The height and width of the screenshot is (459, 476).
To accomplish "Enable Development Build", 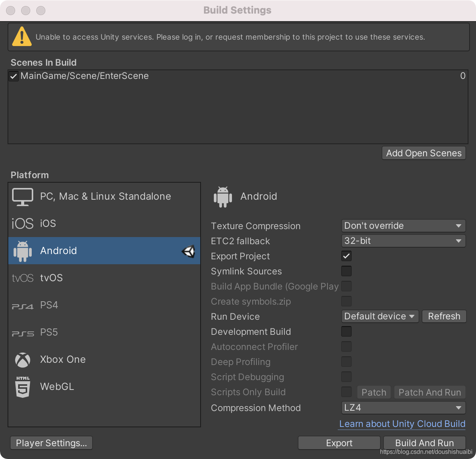I will point(346,331).
